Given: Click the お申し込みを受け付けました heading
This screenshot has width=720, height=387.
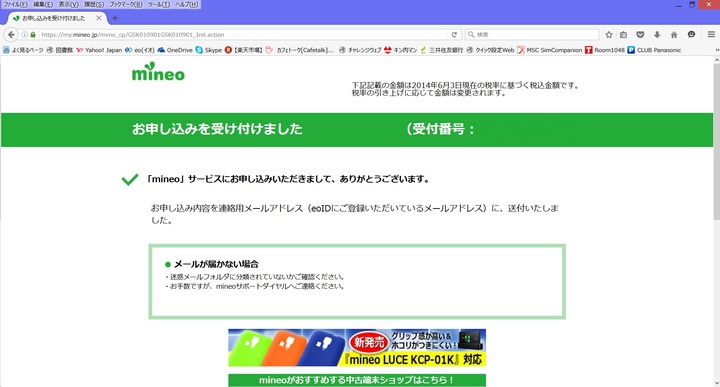Looking at the screenshot, I should 217,129.
